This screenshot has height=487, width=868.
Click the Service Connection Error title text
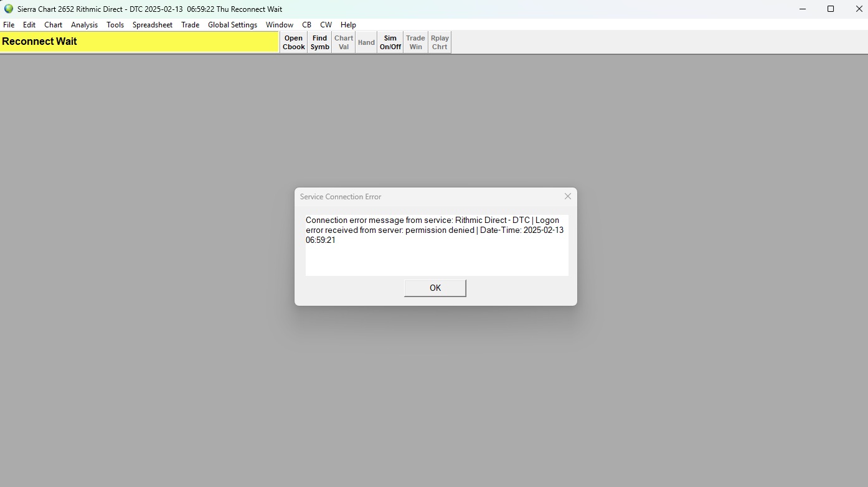pyautogui.click(x=341, y=197)
